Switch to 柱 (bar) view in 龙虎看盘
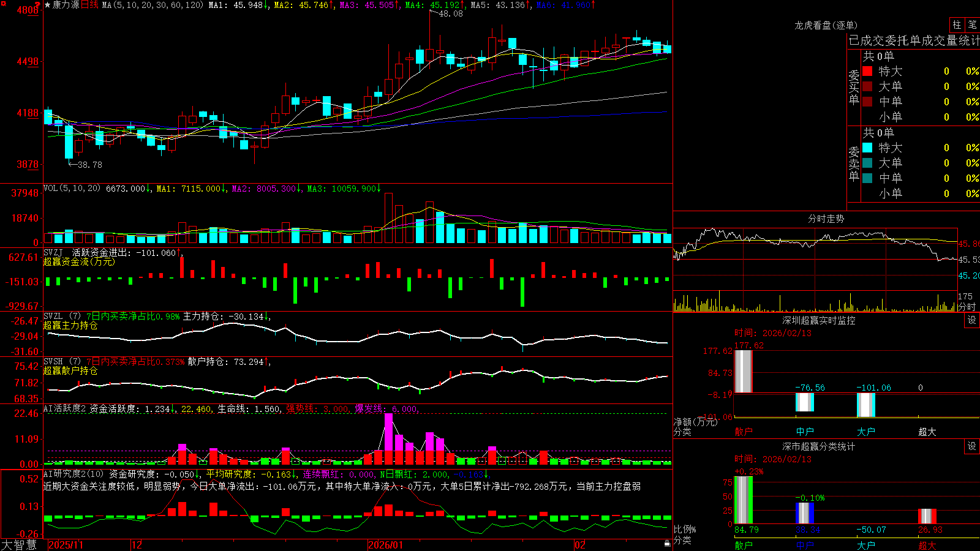The width and height of the screenshot is (980, 551). pos(957,25)
